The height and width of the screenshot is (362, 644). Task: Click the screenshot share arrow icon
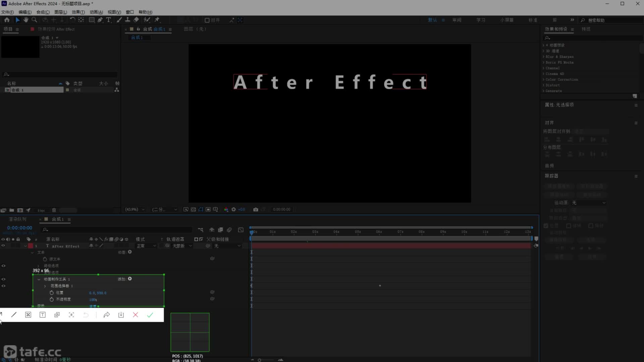(x=107, y=315)
